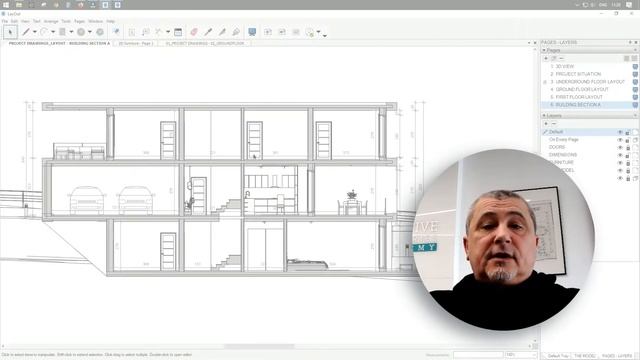Choose the Split tool
Screen dimensions: 640x360
coord(222,32)
